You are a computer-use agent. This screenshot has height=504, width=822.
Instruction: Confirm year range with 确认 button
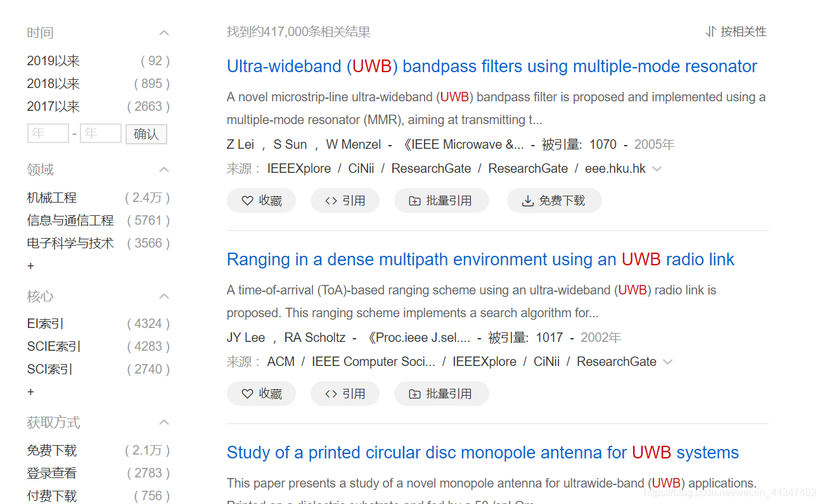click(x=146, y=134)
